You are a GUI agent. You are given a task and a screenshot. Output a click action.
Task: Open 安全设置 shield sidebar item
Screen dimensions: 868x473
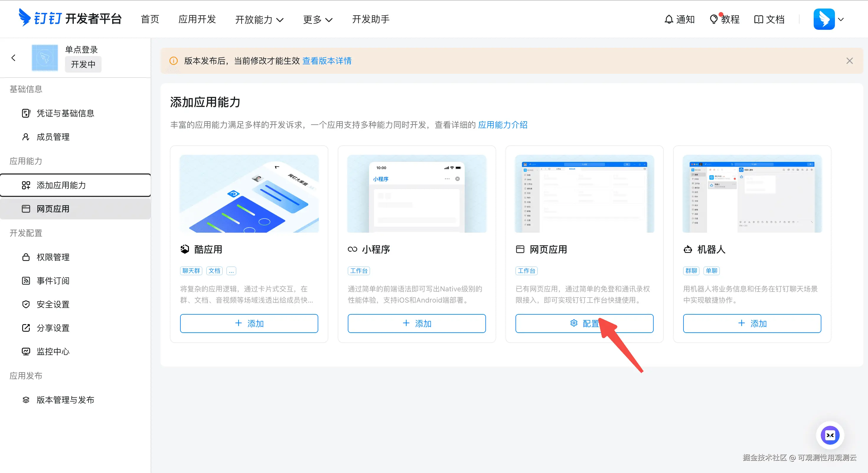coord(53,304)
